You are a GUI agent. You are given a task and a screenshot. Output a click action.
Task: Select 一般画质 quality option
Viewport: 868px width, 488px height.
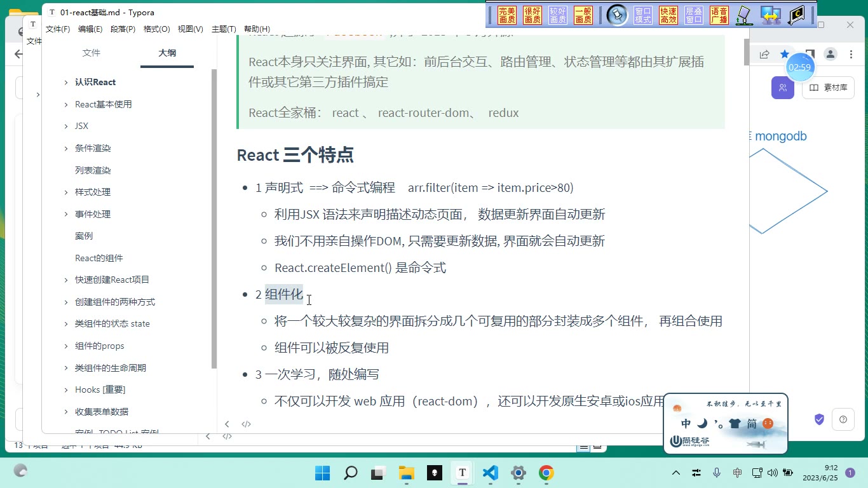tap(583, 15)
